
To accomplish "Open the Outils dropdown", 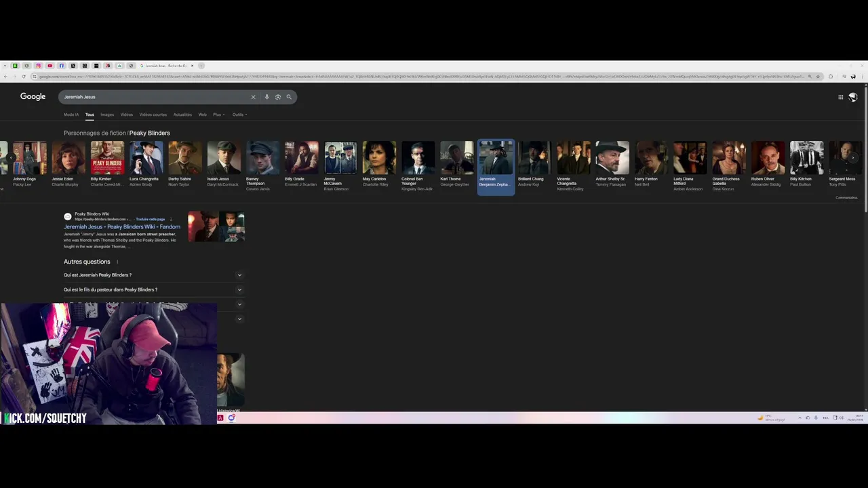I will tap(239, 115).
